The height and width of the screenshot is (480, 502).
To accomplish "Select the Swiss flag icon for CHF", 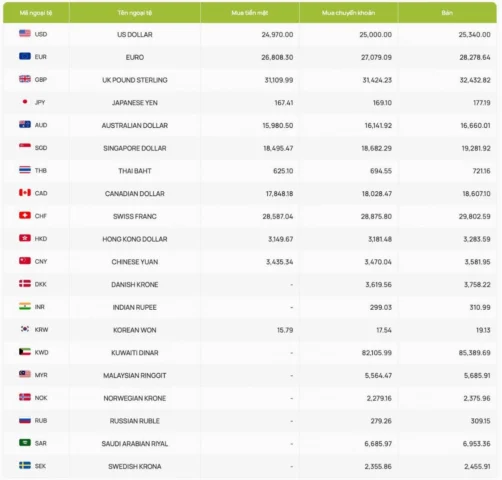I will (25, 215).
